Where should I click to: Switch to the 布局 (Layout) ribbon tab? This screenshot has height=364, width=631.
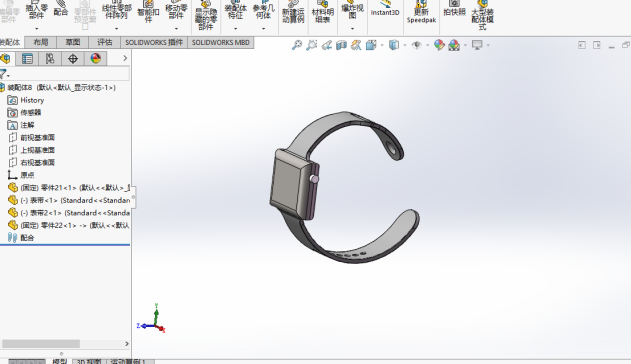click(x=41, y=42)
